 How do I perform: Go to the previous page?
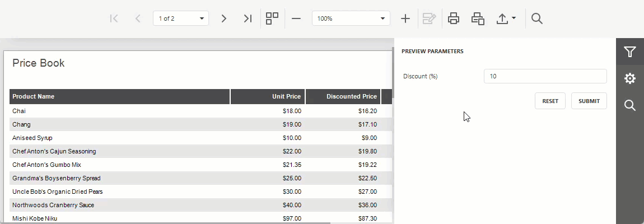138,18
